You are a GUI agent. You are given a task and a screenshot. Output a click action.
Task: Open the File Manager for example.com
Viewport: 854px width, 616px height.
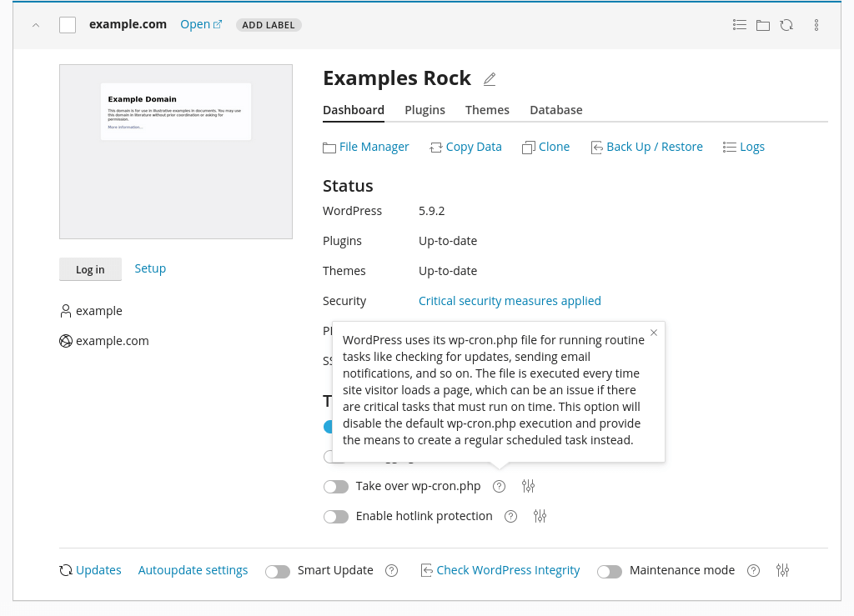pyautogui.click(x=373, y=147)
